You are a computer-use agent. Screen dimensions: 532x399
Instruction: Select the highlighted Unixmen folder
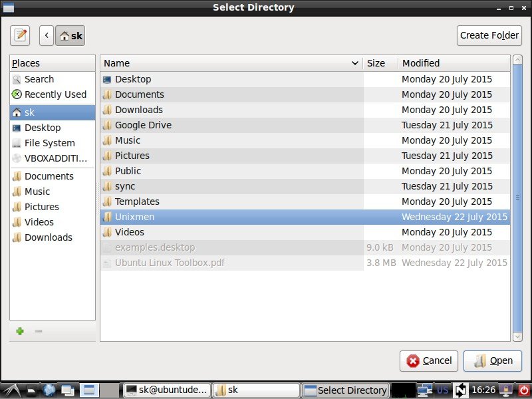tap(305, 217)
